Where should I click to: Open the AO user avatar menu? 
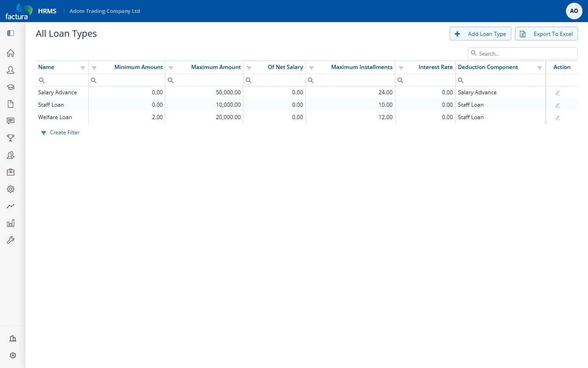[x=574, y=11]
